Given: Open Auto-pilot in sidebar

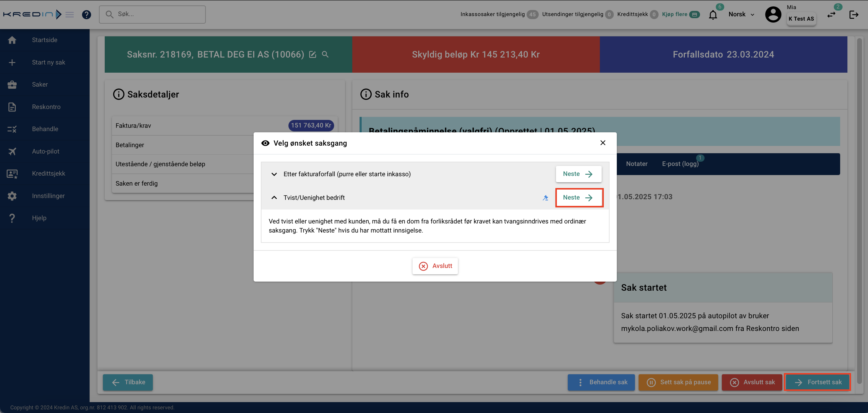Looking at the screenshot, I should tap(45, 151).
